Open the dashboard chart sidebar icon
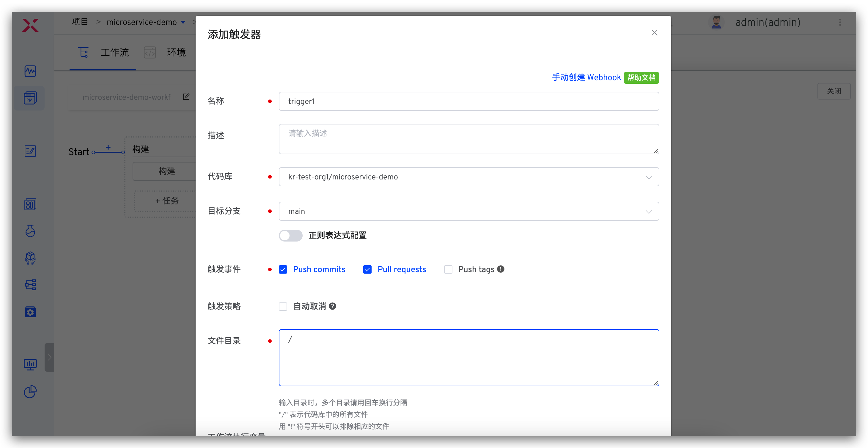Image resolution: width=868 pixels, height=448 pixels. tap(30, 204)
